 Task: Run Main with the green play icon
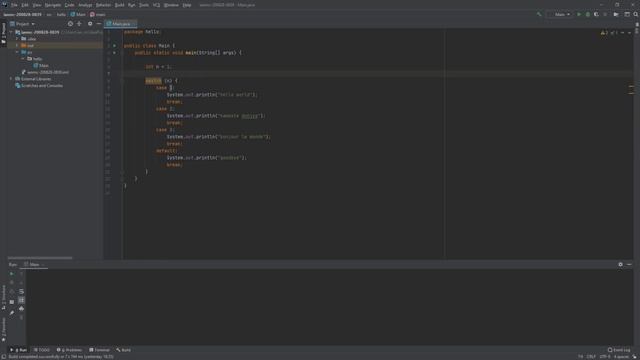coord(578,14)
